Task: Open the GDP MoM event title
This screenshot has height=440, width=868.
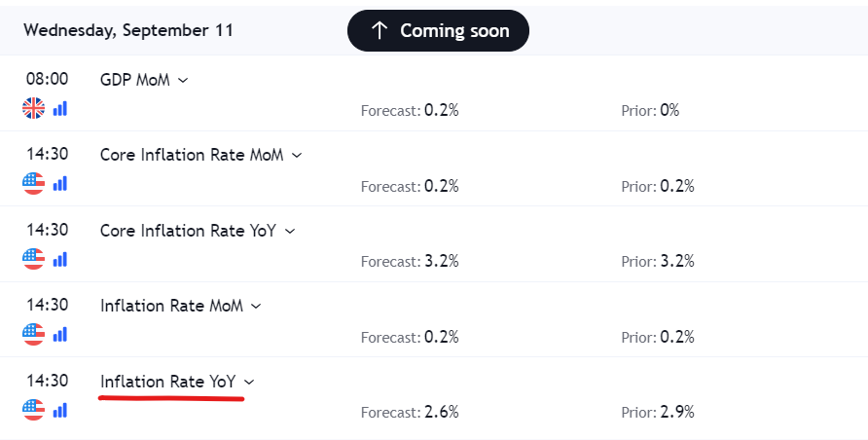Action: click(135, 80)
